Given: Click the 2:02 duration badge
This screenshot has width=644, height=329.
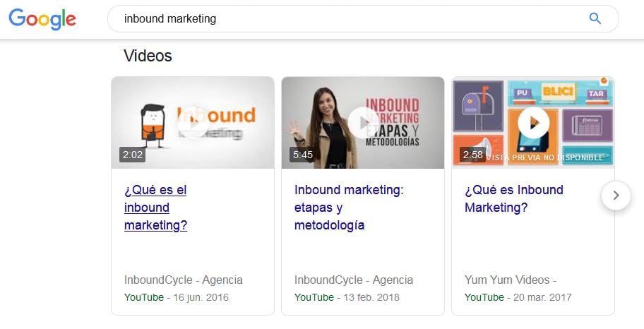Looking at the screenshot, I should coord(132,155).
